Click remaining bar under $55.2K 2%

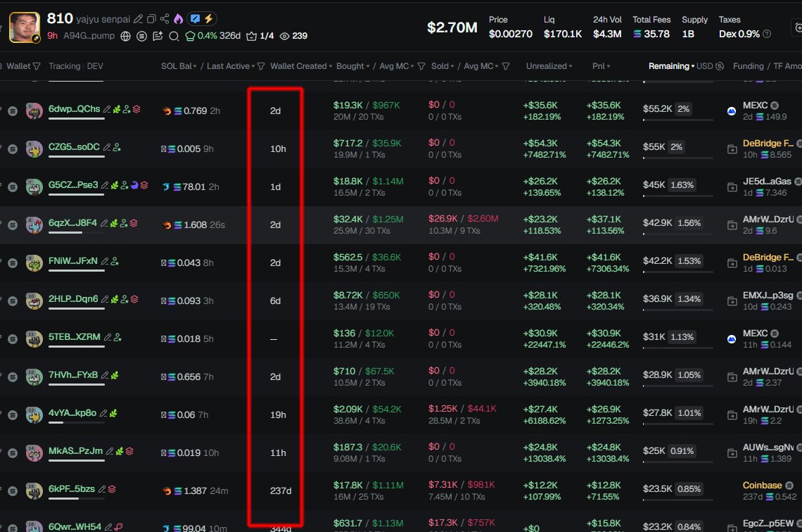pyautogui.click(x=677, y=120)
